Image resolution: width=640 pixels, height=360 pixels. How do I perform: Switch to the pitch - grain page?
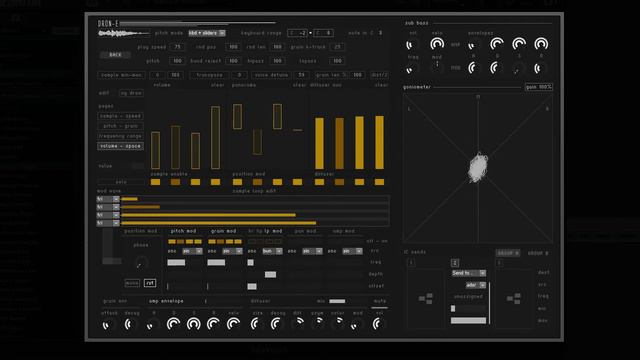(120, 126)
